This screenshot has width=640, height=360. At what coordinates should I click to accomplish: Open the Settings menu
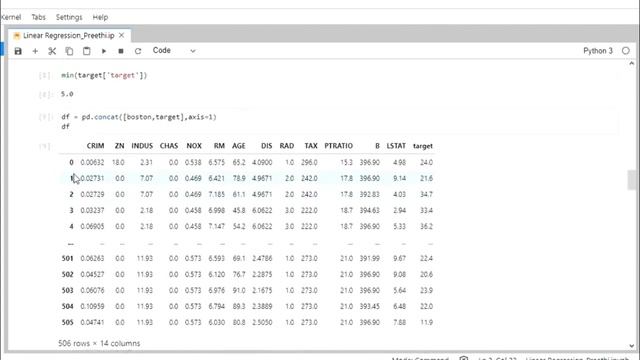tap(69, 17)
